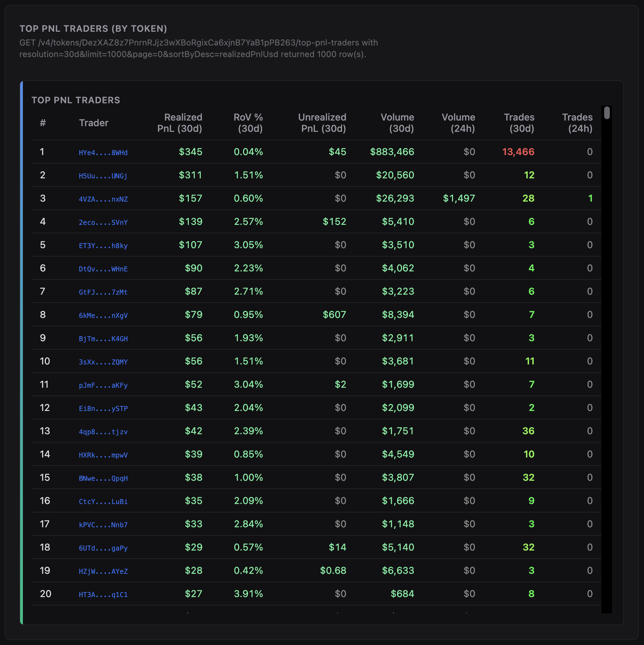The image size is (644, 645).
Task: Select the $345 realized PnL cell
Action: (x=191, y=152)
